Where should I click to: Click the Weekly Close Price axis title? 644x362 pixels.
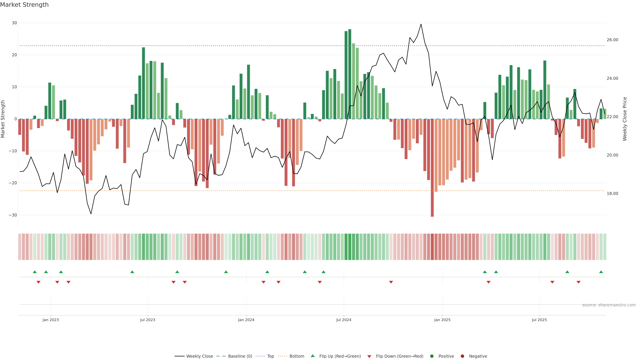[625, 119]
